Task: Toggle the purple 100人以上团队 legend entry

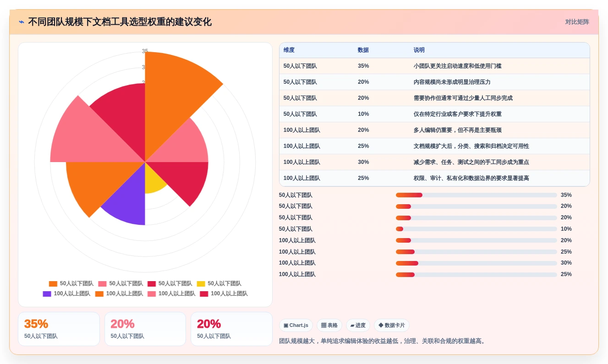Action: pos(66,294)
